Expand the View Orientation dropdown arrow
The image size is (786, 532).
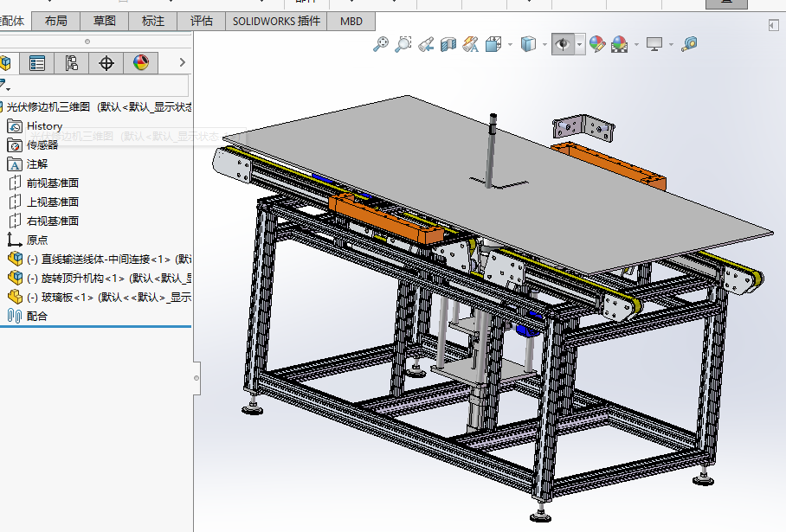[510, 44]
